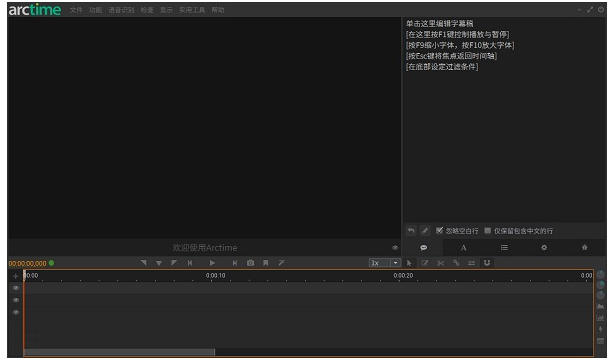Click the F9/F10 font size hint line
The height and width of the screenshot is (362, 616).
460,45
